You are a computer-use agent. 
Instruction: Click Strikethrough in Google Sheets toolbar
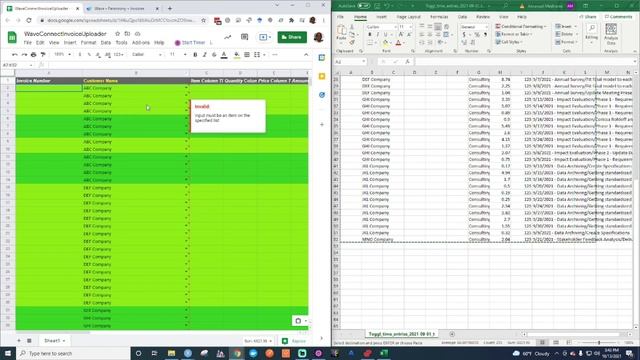coord(214,55)
